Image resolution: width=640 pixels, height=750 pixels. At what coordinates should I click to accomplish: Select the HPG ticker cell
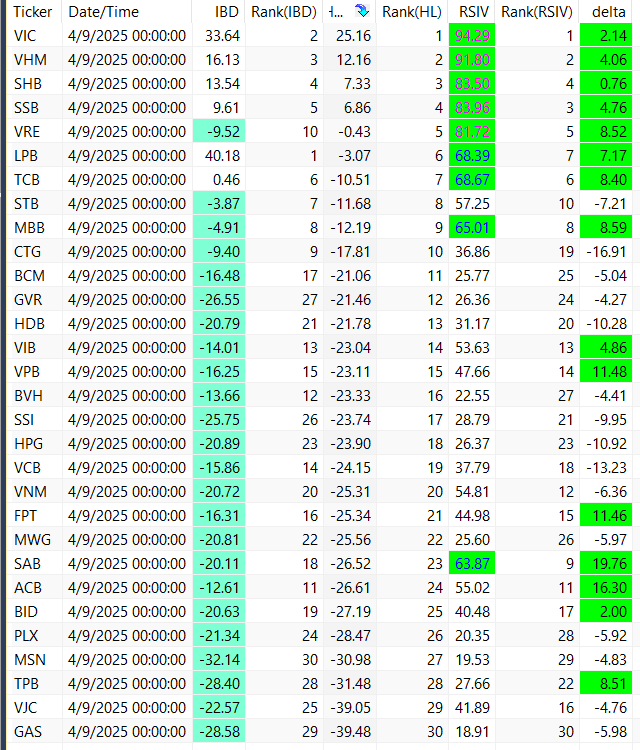pos(34,444)
